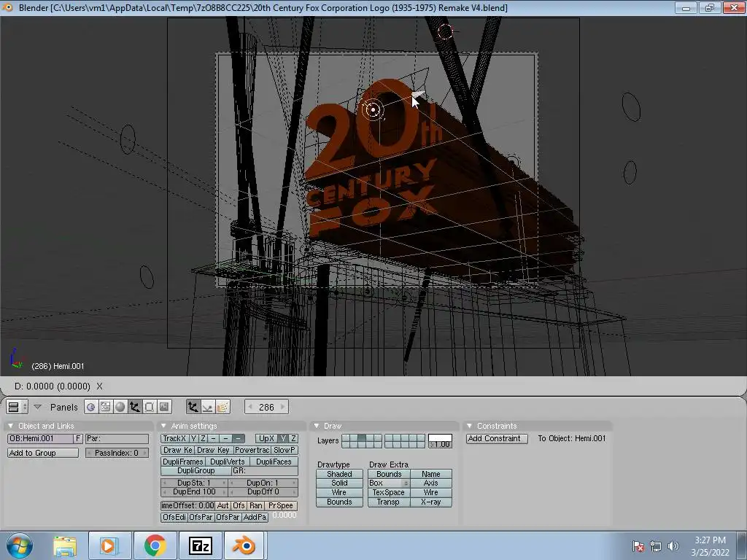Enable DupliGroup
747x560 pixels.
pos(196,471)
